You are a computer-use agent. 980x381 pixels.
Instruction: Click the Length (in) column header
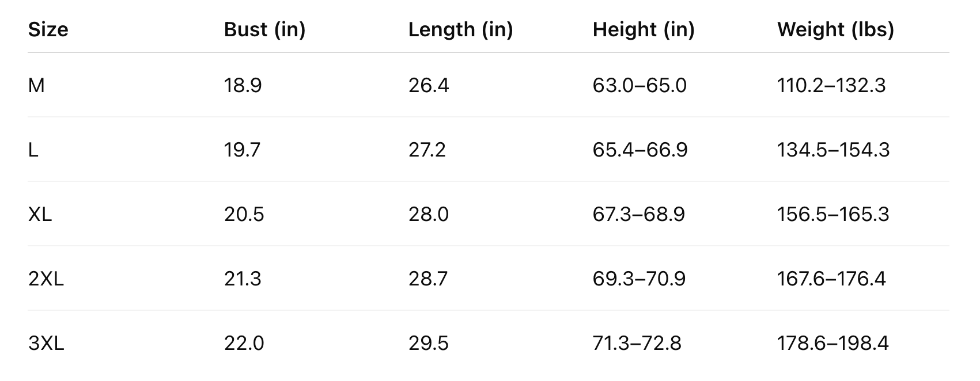460,29
